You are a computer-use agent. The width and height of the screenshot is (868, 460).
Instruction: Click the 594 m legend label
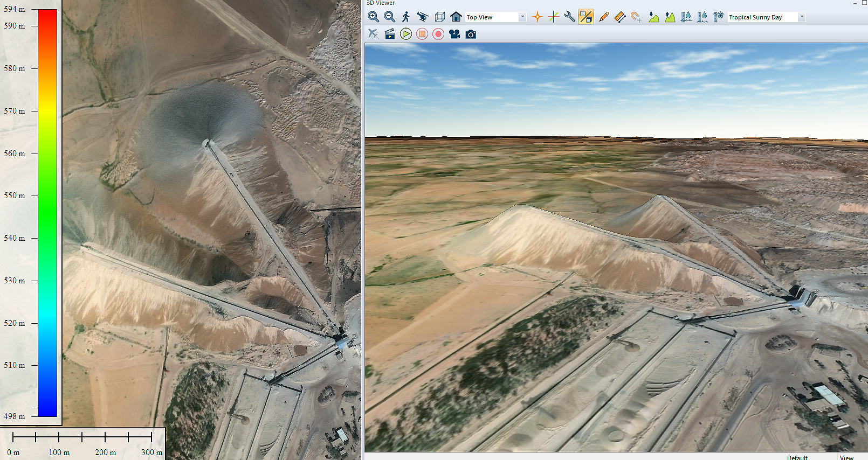(15, 9)
